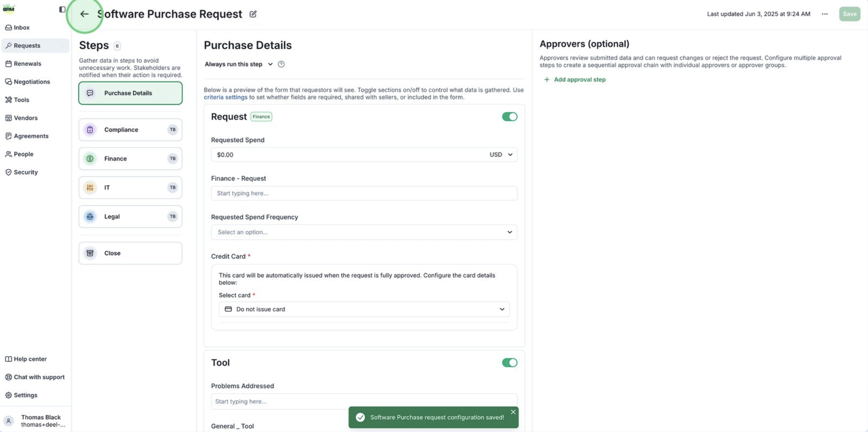
Task: Click the Finance tag beside Request
Action: click(x=261, y=117)
